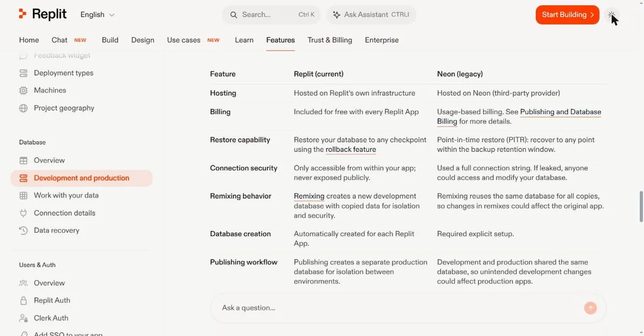Viewport: 644px width, 336px height.
Task: Open Work with your data page
Action: coord(66,196)
